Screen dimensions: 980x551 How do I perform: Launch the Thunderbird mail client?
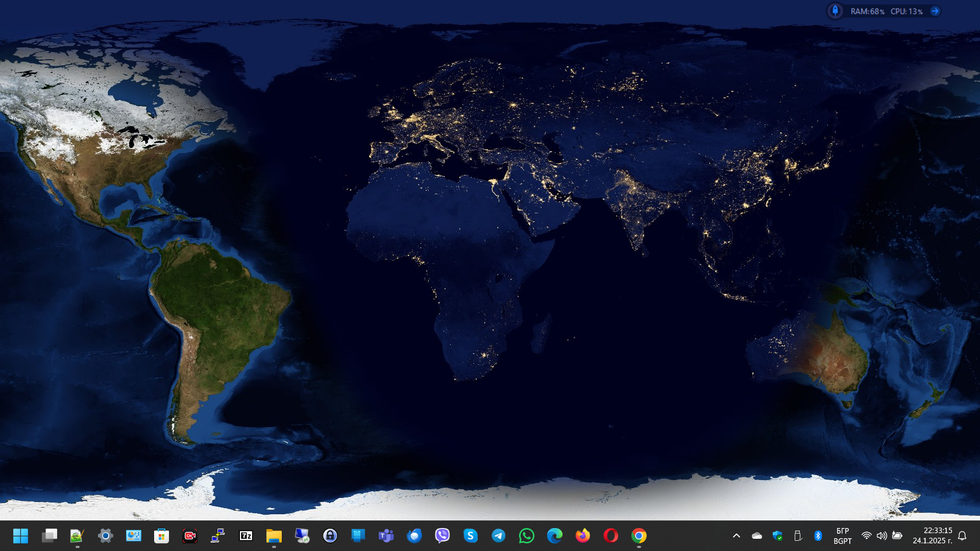coord(414,536)
